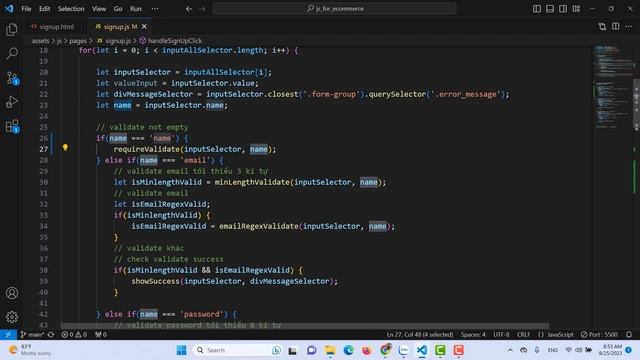Expand the system tray hidden icons chevron
Image resolution: width=640 pixels, height=360 pixels.
[510, 350]
